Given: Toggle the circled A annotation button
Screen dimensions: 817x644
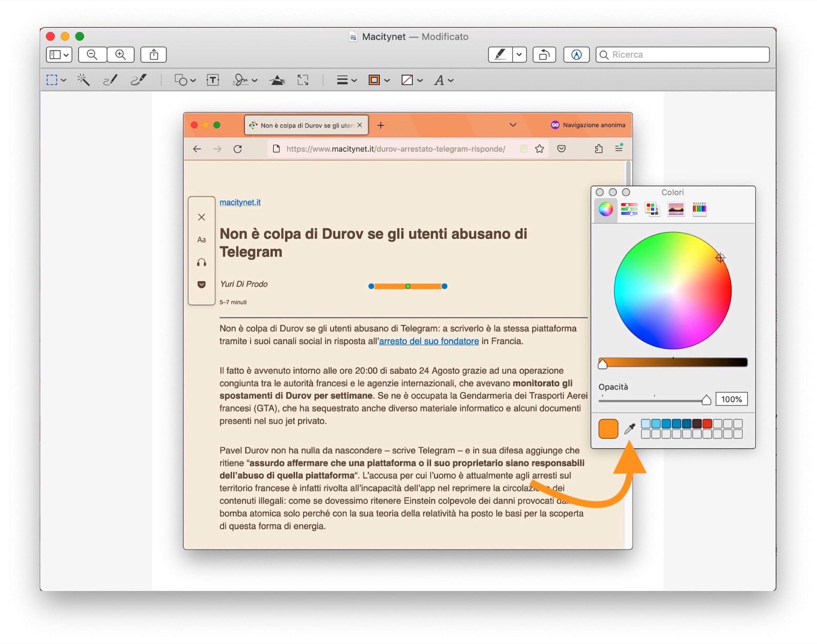Looking at the screenshot, I should click(x=576, y=55).
